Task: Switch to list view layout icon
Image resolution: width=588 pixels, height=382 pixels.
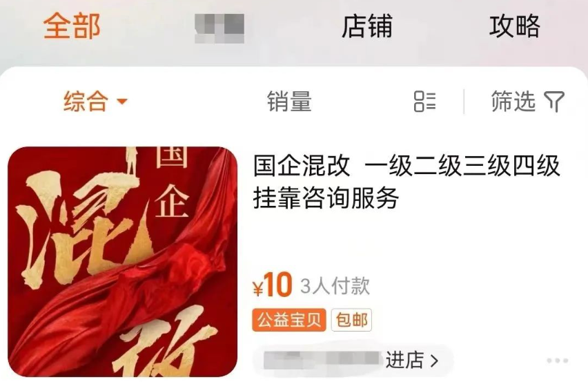Action: coord(424,102)
